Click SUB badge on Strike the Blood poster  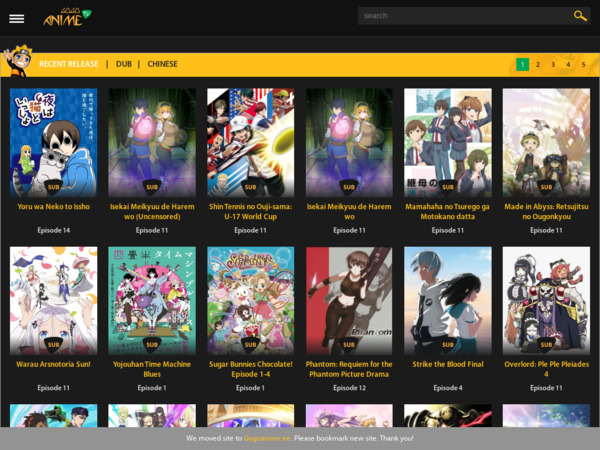(448, 345)
